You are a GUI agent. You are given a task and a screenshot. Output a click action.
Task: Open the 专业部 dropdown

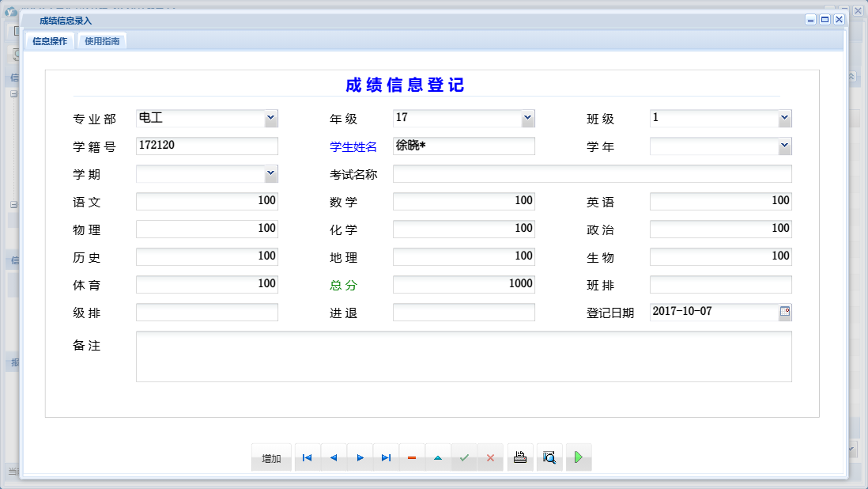(x=271, y=118)
